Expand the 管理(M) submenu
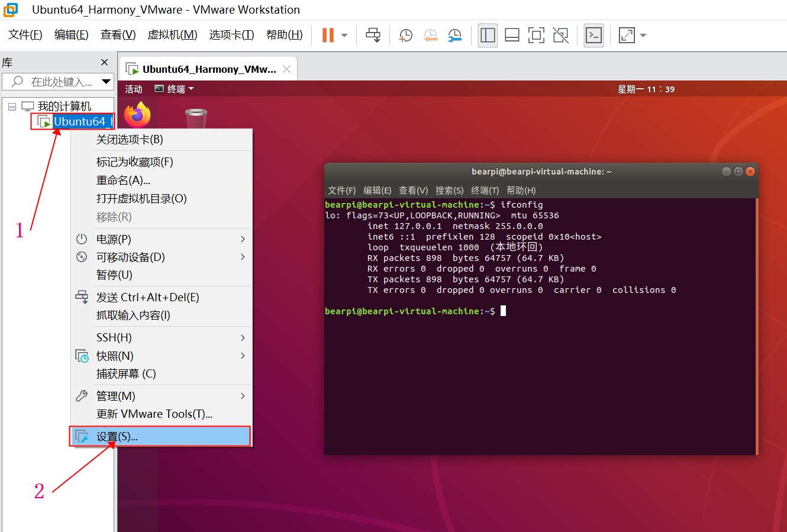Screen dimensions: 787x532 point(161,396)
